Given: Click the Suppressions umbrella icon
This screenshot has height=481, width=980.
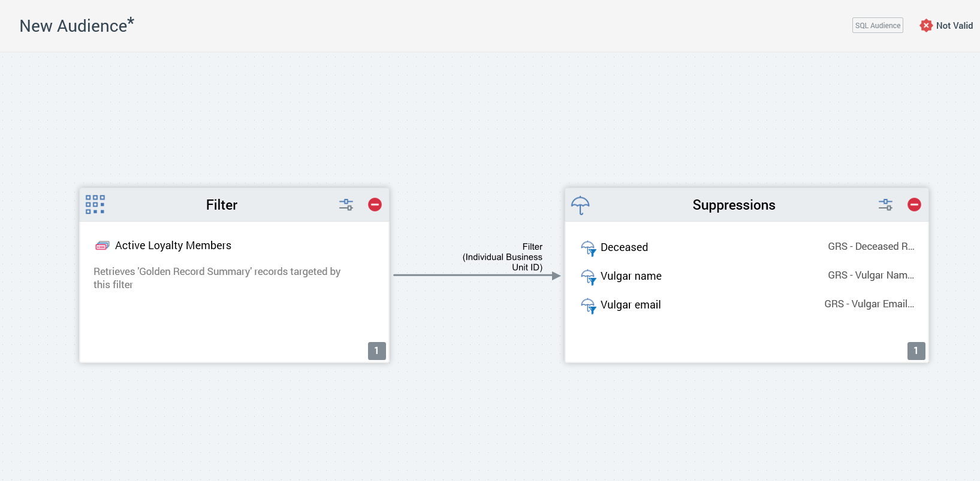Looking at the screenshot, I should [580, 205].
